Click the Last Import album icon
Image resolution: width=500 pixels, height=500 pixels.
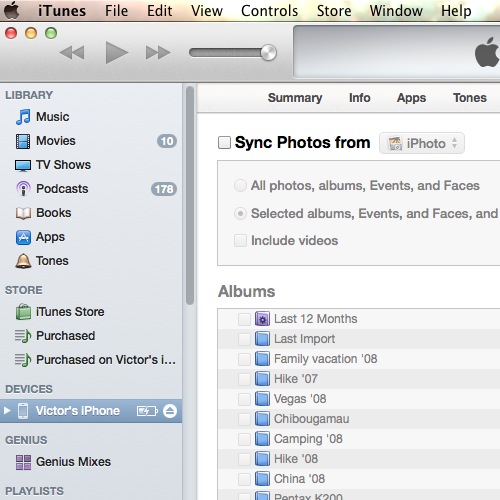point(262,339)
